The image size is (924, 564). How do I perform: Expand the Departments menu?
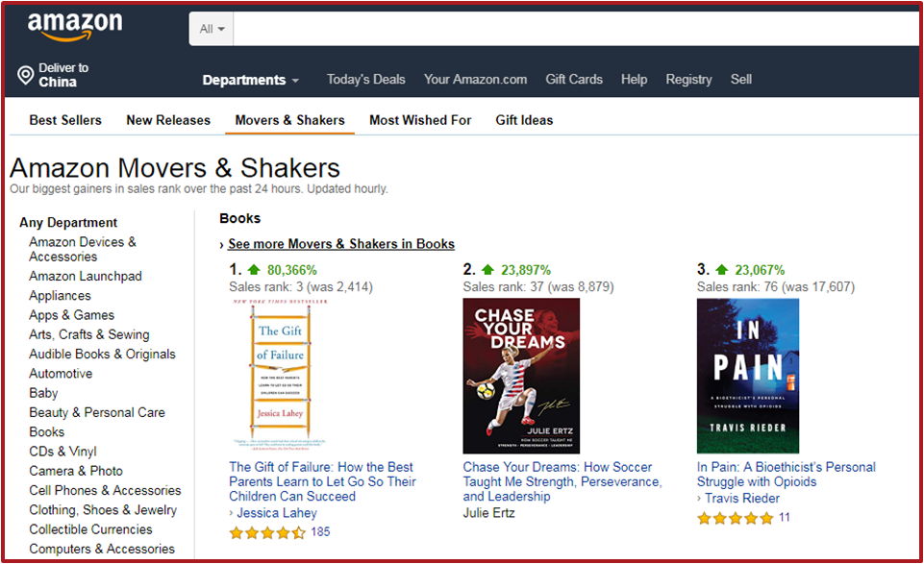250,80
